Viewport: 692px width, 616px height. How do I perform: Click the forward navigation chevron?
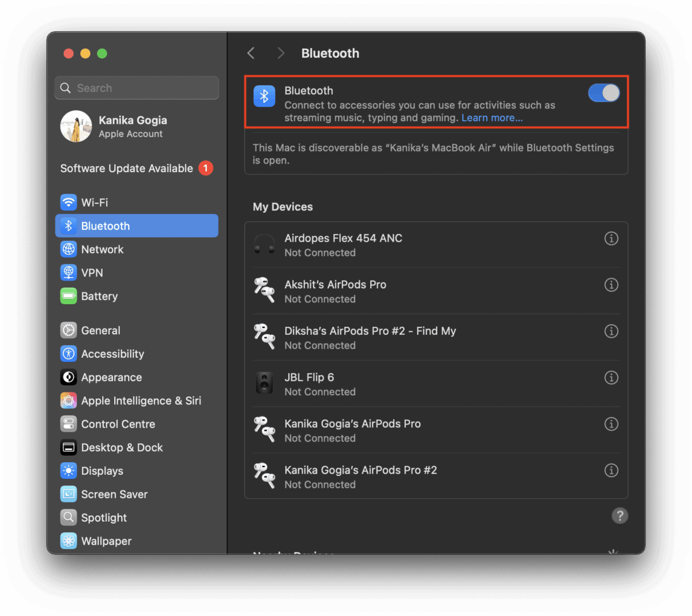[x=280, y=52]
